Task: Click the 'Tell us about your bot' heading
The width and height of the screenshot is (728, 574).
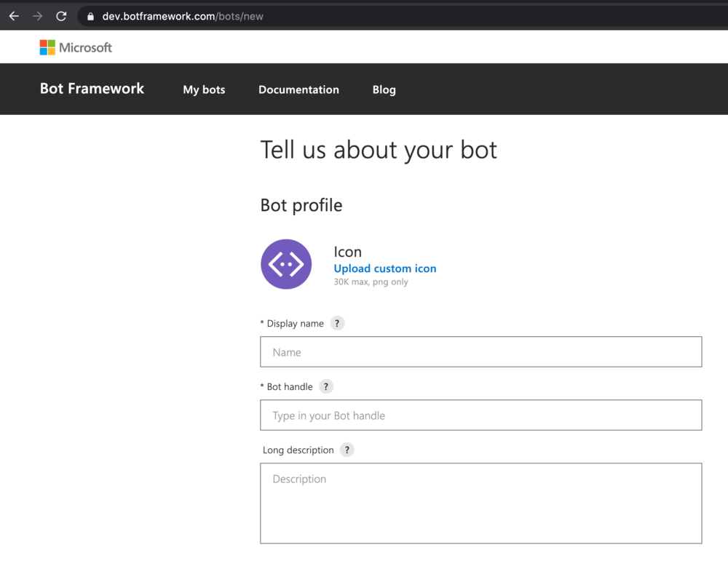Action: [379, 149]
